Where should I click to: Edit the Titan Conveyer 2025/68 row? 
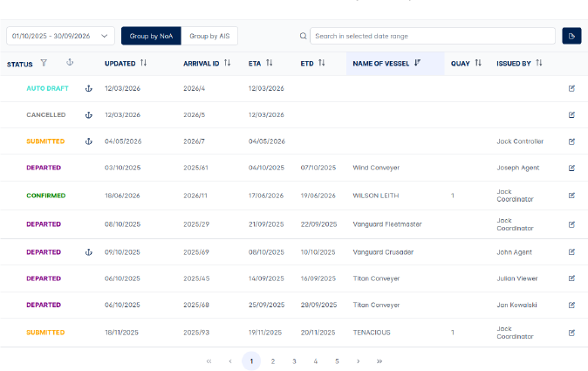[x=571, y=305]
